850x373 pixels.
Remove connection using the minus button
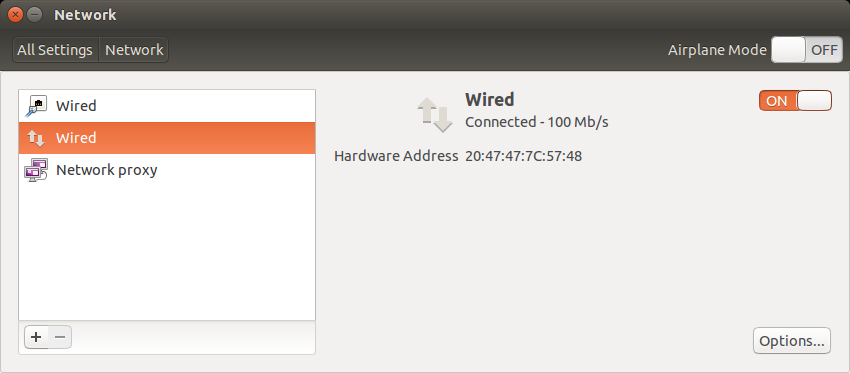coord(60,337)
